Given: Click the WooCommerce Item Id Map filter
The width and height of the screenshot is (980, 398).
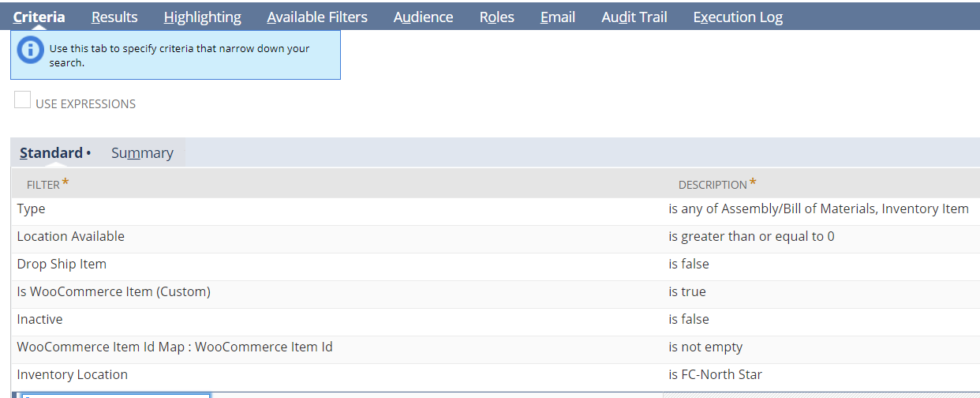Looking at the screenshot, I should pyautogui.click(x=174, y=347).
